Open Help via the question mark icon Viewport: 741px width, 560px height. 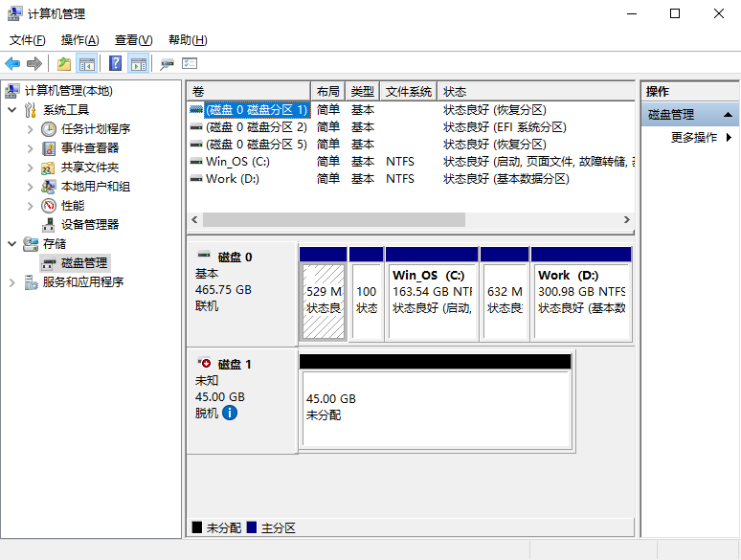[115, 64]
